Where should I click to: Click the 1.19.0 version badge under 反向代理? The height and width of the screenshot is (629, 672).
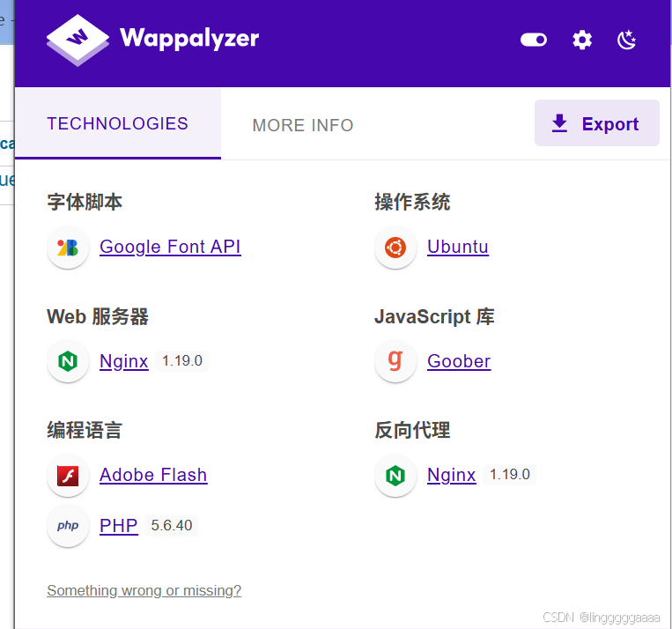(x=510, y=475)
